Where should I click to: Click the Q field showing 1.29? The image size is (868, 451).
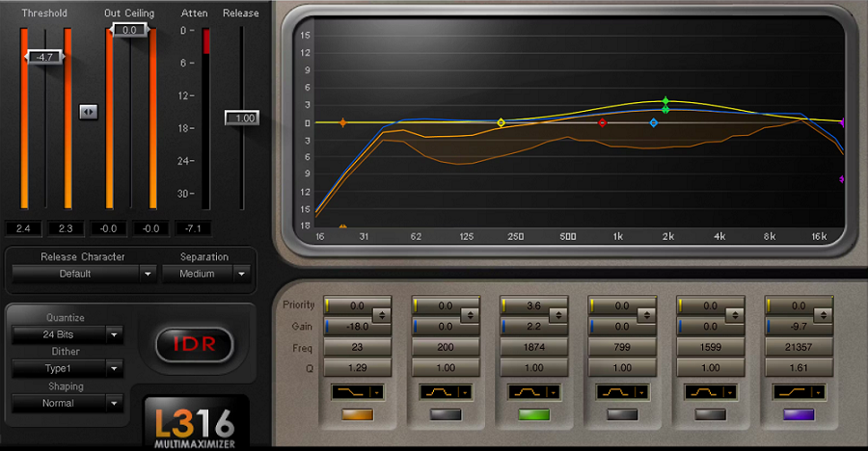tap(357, 367)
